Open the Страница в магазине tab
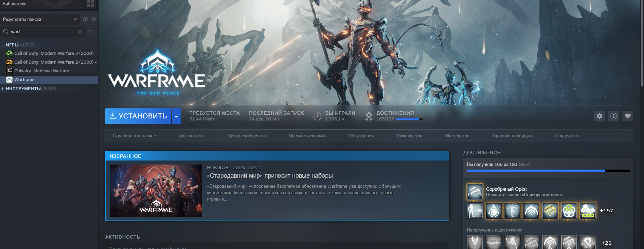 click(x=134, y=136)
